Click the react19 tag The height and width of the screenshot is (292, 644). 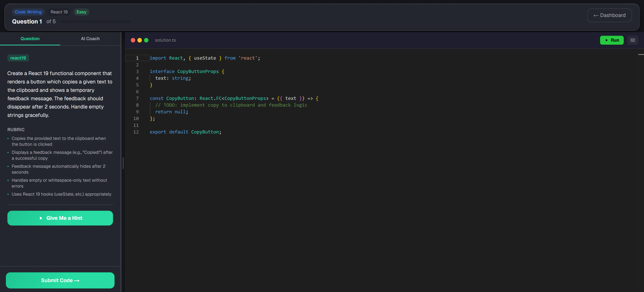[x=18, y=58]
